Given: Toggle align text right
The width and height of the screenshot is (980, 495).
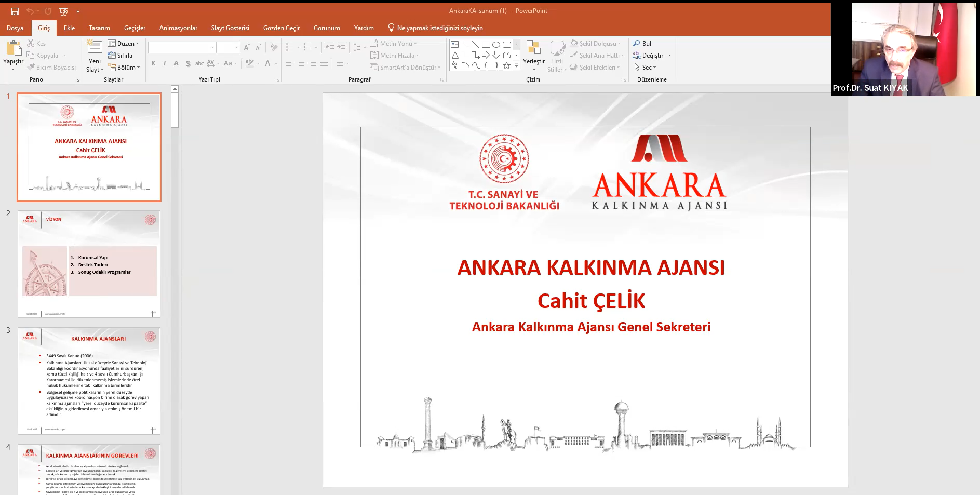Looking at the screenshot, I should (313, 63).
